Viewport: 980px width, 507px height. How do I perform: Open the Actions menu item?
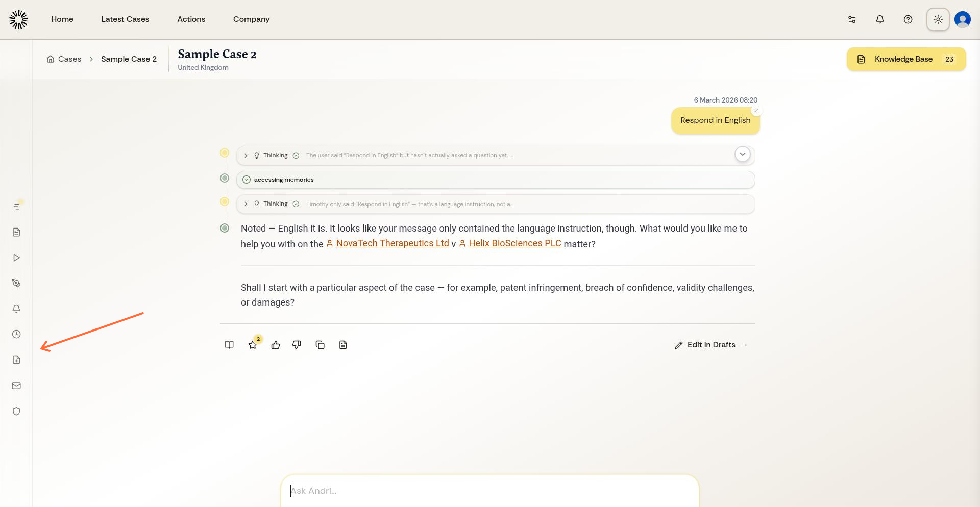191,19
